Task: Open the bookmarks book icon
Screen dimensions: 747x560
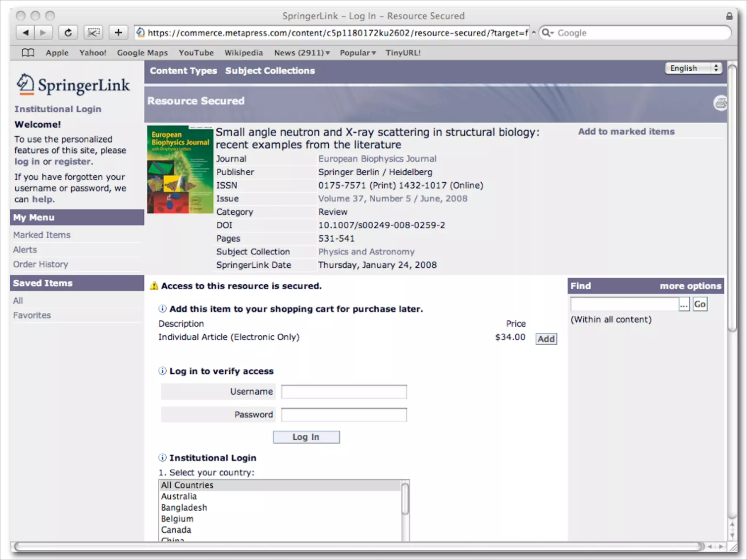Action: 28,53
